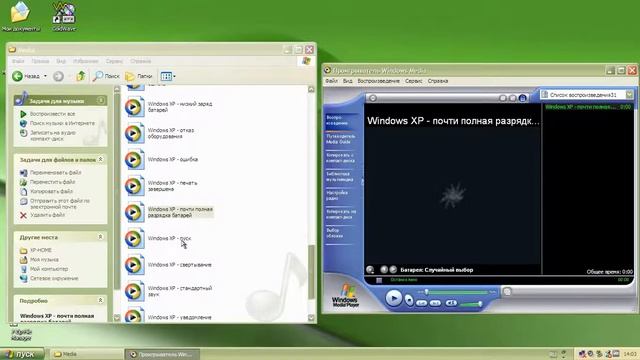Toggle the playlist pane in Media Player
Image resolution: width=640 pixels, height=360 pixels.
(x=522, y=98)
